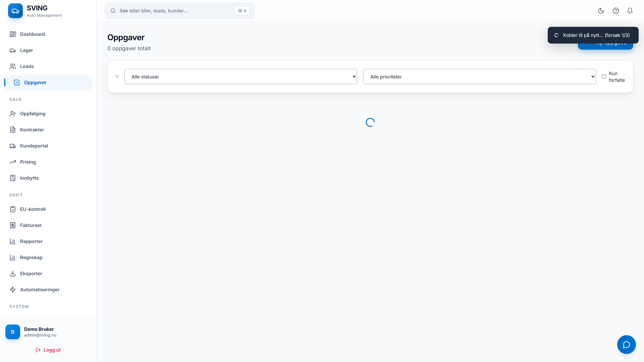Click the admin@sving.no email text
The height and width of the screenshot is (362, 644).
coord(40,335)
